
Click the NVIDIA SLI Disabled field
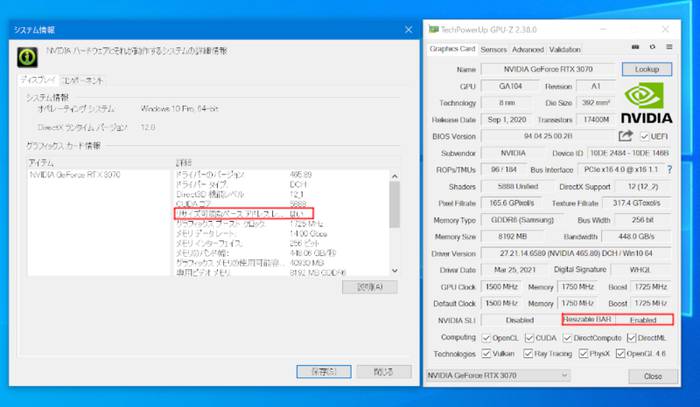click(x=520, y=320)
